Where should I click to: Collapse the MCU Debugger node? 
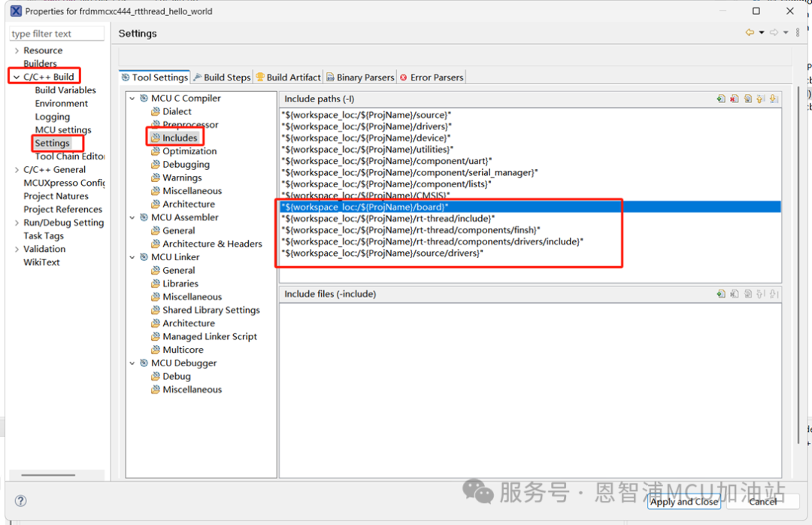pyautogui.click(x=132, y=363)
